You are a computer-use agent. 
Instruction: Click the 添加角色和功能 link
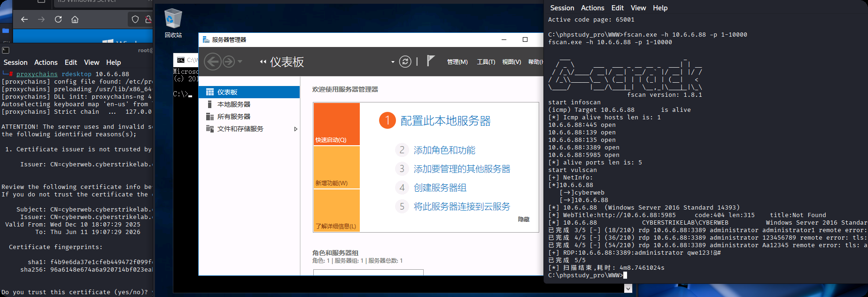444,150
